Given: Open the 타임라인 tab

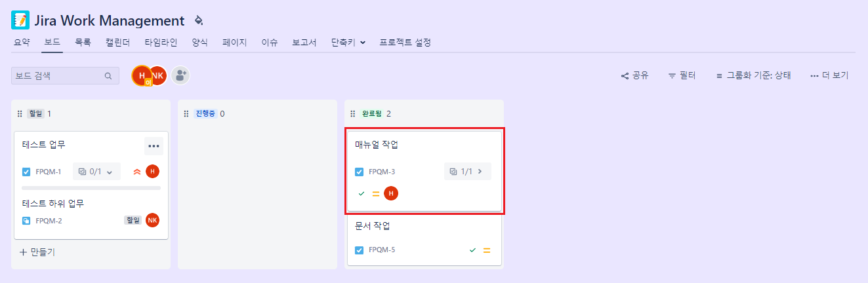Looking at the screenshot, I should point(161,43).
